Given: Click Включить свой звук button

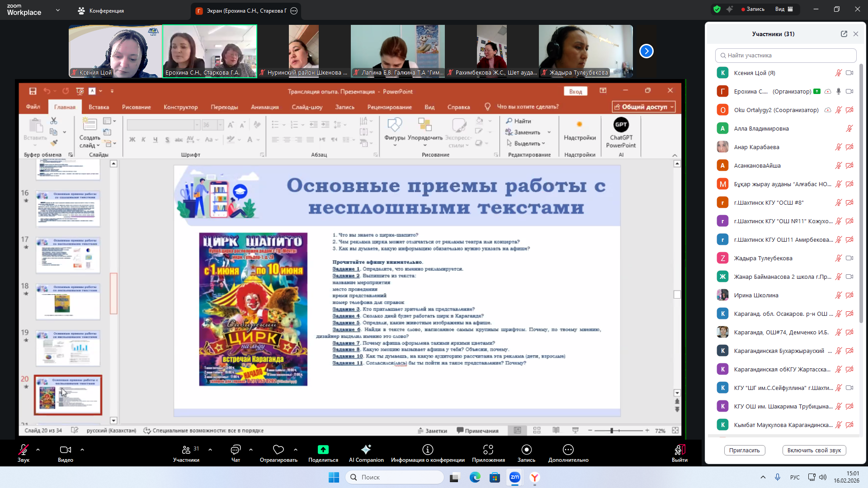Looking at the screenshot, I should (x=814, y=450).
